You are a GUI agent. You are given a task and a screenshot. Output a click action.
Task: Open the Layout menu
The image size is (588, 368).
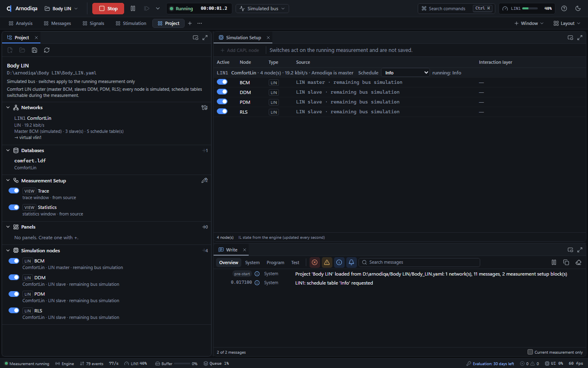567,23
